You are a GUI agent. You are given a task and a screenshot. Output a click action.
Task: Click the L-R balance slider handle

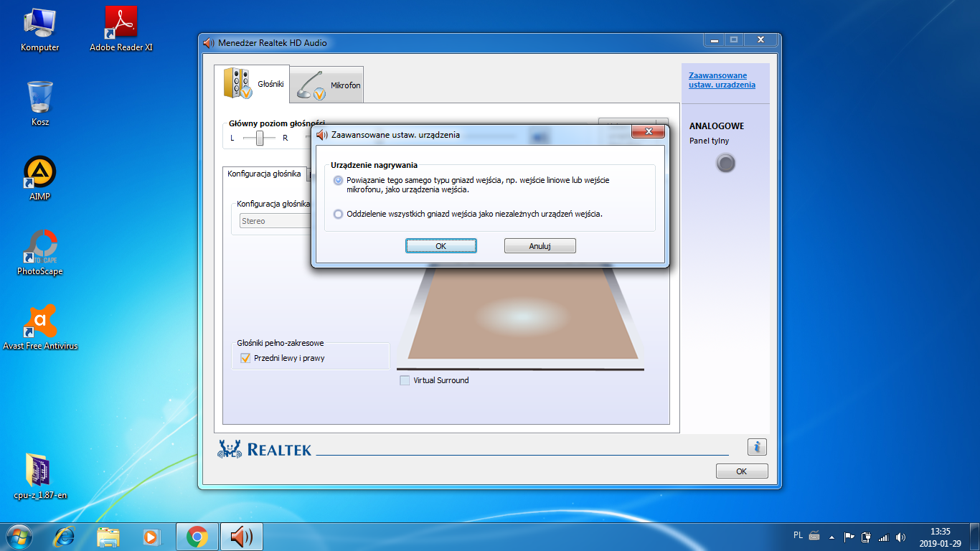[x=260, y=138]
